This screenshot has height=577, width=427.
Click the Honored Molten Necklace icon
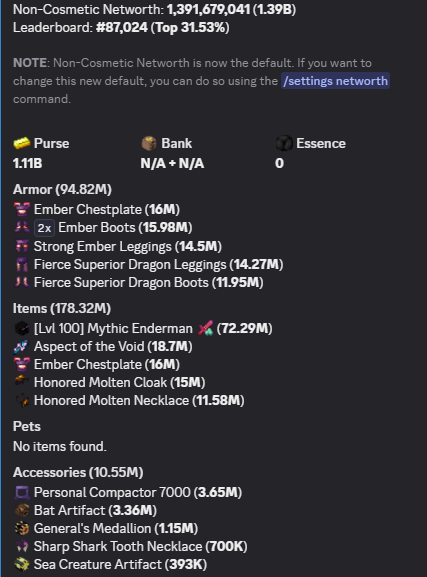coord(22,400)
